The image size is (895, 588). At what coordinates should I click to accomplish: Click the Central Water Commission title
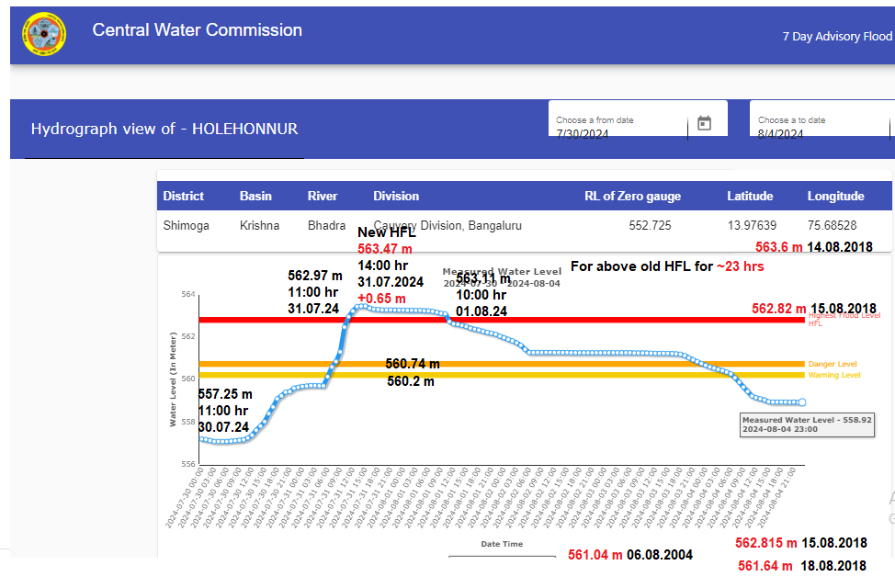197,30
